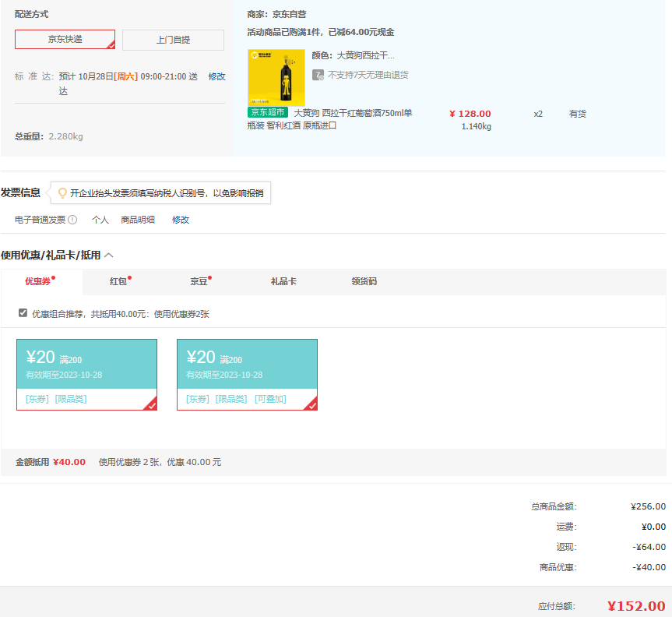Open 大黄狗 西拉干红葡萄酒 product title link

click(330, 119)
